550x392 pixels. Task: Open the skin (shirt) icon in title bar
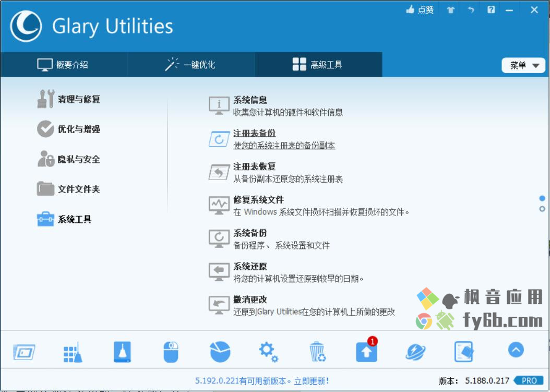click(x=451, y=10)
